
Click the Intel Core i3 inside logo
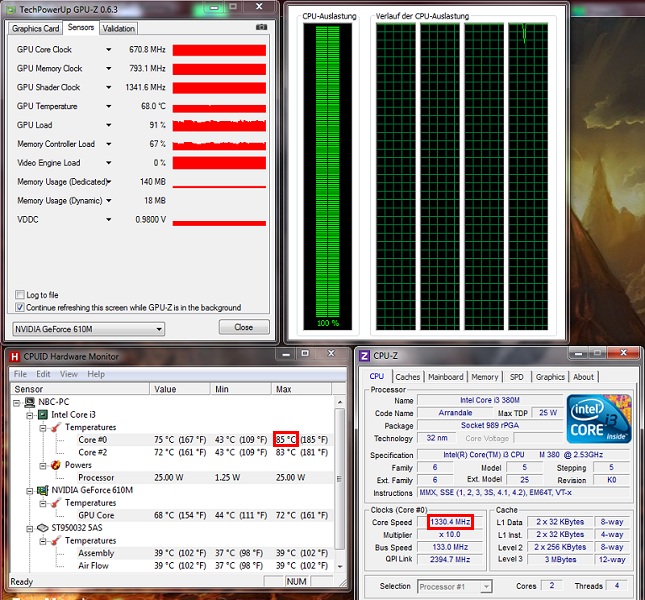[599, 419]
